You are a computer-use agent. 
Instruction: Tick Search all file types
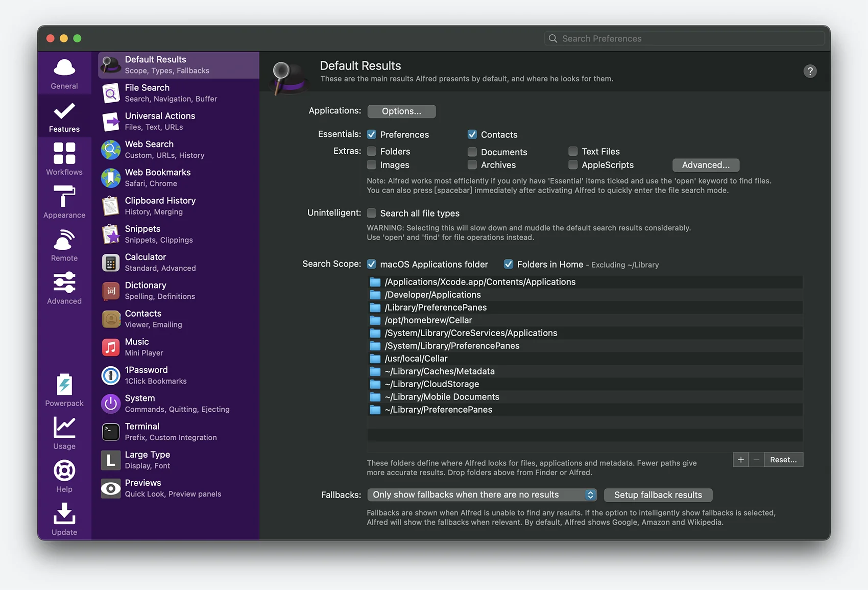pos(372,213)
